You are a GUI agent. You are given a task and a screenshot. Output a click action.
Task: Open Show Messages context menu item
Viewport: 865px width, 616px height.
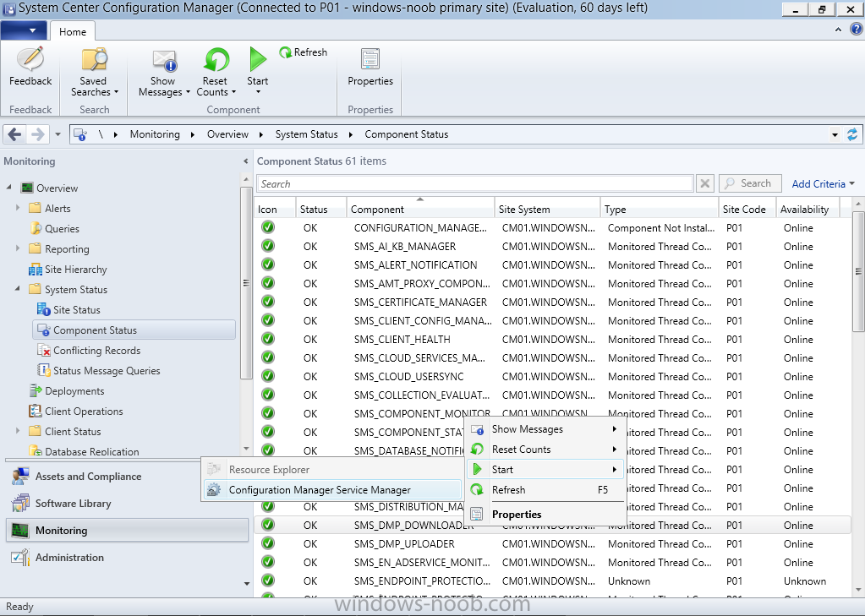click(545, 429)
